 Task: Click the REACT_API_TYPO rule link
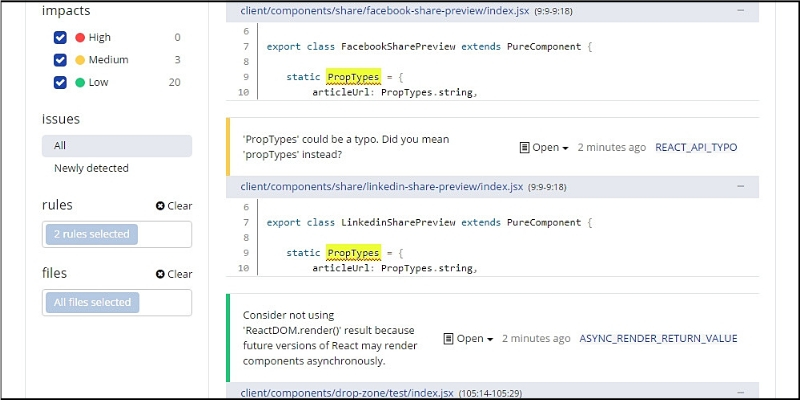coord(696,148)
